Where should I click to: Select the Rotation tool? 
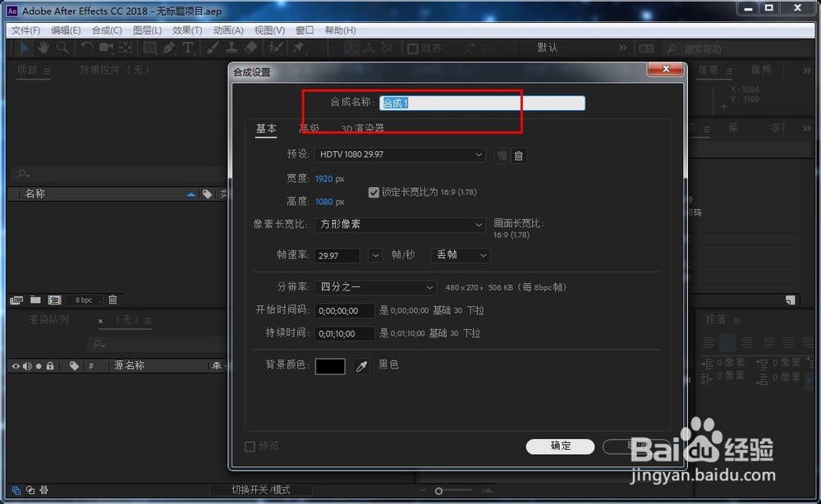pyautogui.click(x=87, y=48)
